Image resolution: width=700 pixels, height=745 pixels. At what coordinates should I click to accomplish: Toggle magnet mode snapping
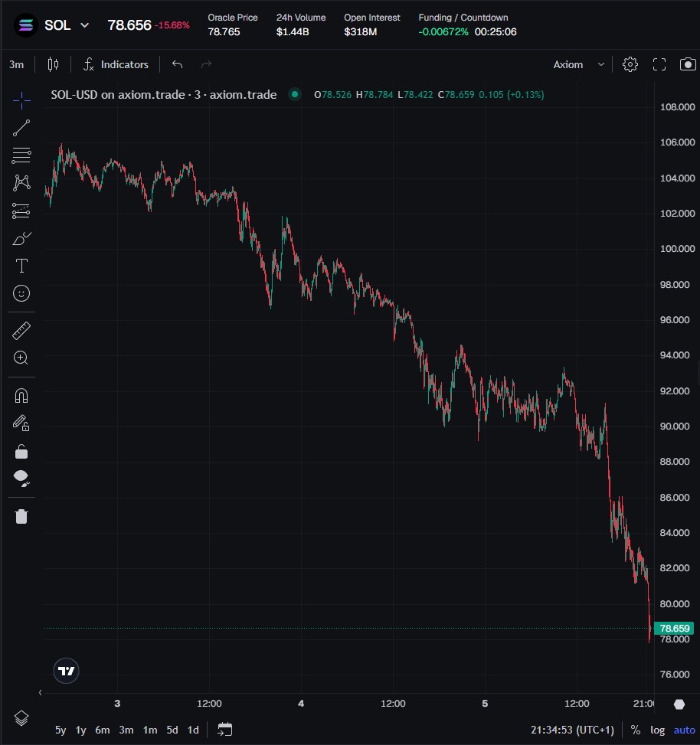tap(21, 396)
